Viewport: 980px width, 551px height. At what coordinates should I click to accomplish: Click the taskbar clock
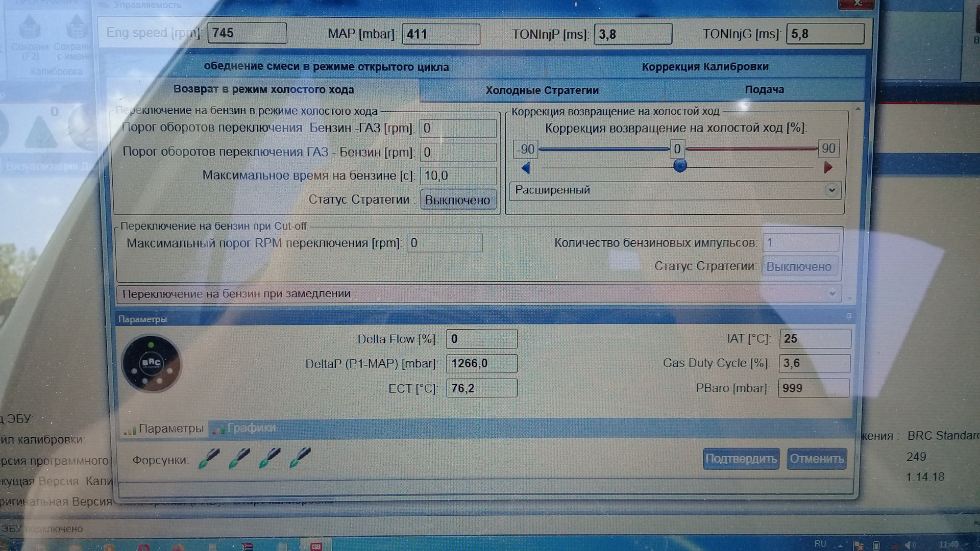click(x=949, y=544)
